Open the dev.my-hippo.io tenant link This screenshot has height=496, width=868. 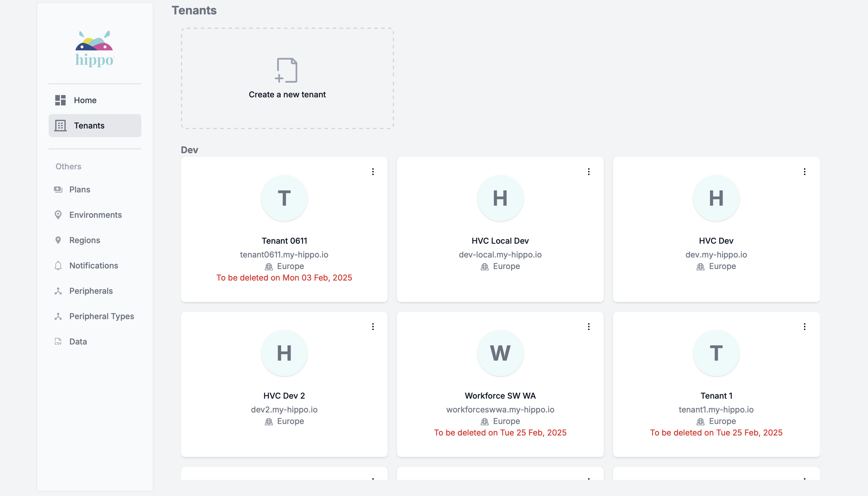716,254
